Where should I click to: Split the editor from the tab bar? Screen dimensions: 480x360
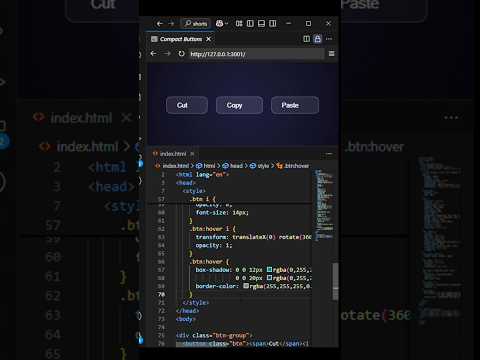tap(306, 39)
